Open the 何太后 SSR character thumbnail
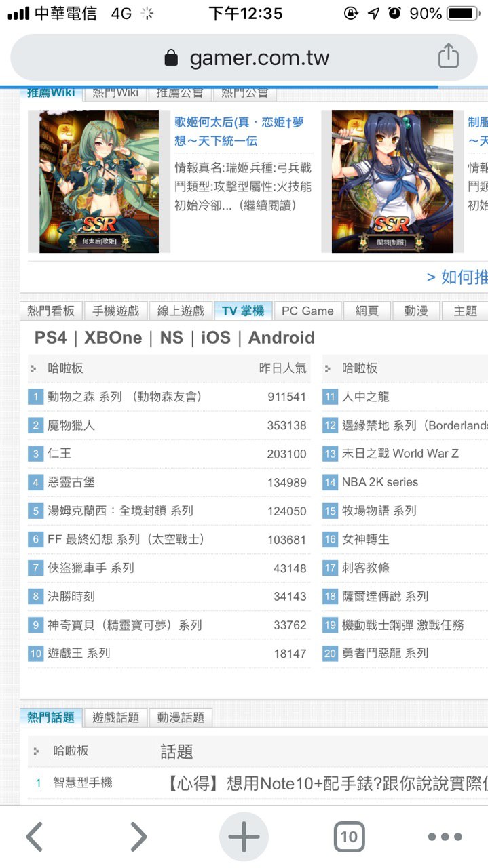The height and width of the screenshot is (868, 488). click(x=99, y=182)
